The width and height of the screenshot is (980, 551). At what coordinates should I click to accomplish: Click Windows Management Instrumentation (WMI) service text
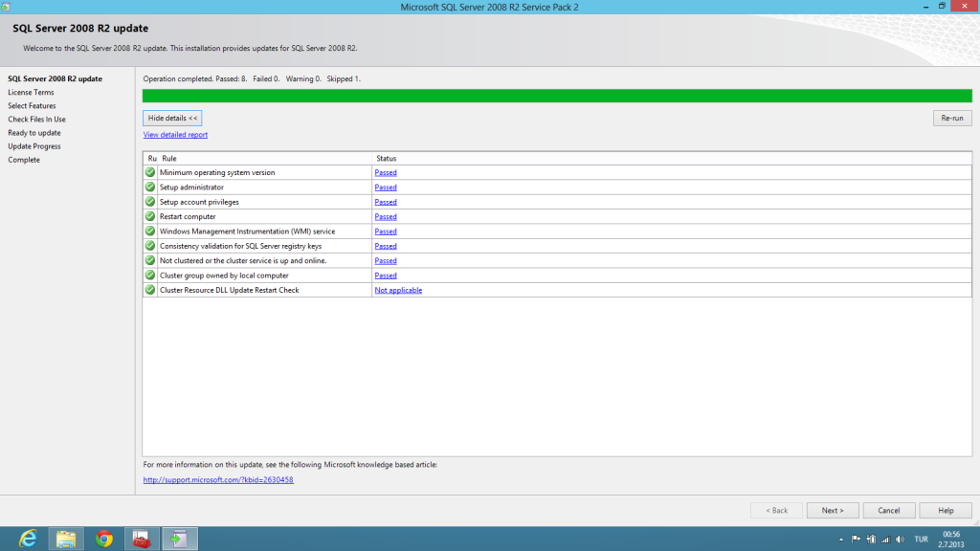248,231
